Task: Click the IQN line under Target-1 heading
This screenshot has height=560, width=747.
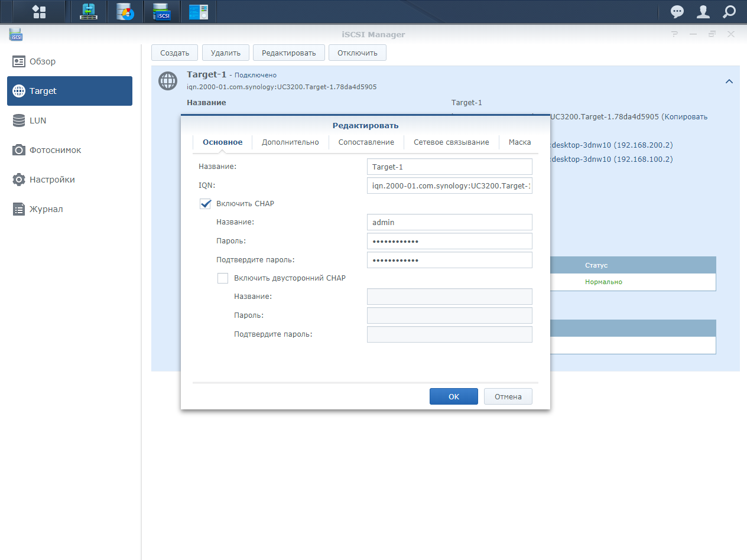Action: [281, 87]
